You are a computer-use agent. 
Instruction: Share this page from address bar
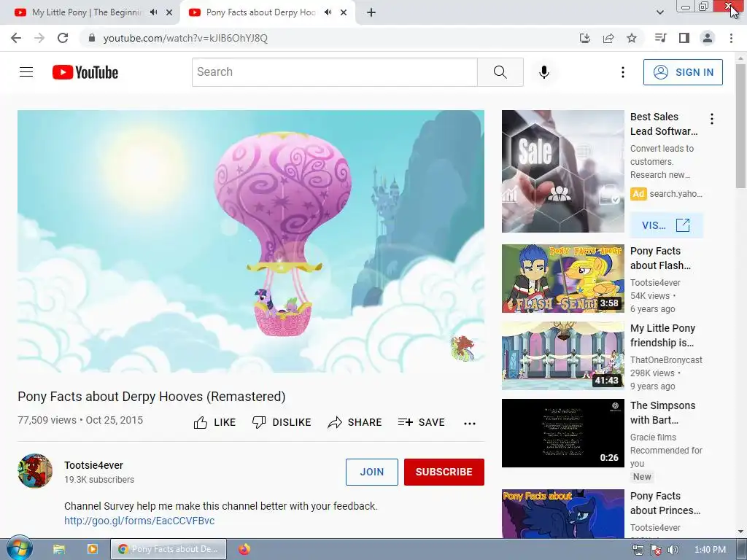tap(608, 38)
